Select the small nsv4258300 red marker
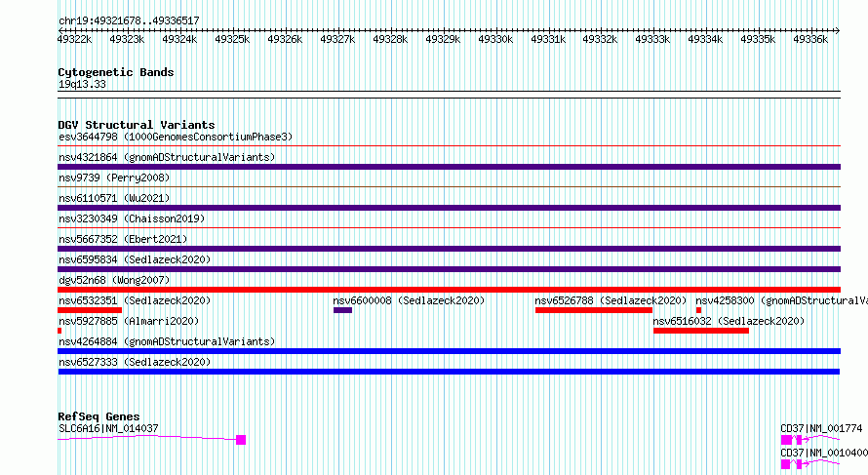This screenshot has width=868, height=475. click(698, 310)
